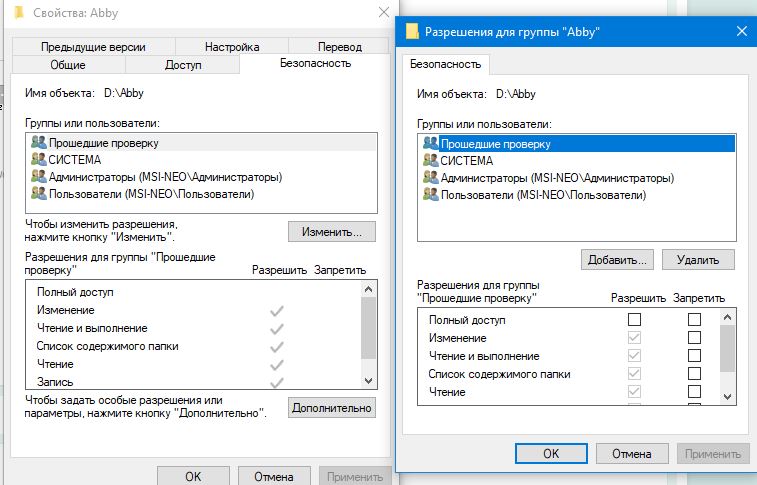The width and height of the screenshot is (757, 485).
Task: Click the group icon beside Администраторы in the properties window
Action: tap(39, 177)
